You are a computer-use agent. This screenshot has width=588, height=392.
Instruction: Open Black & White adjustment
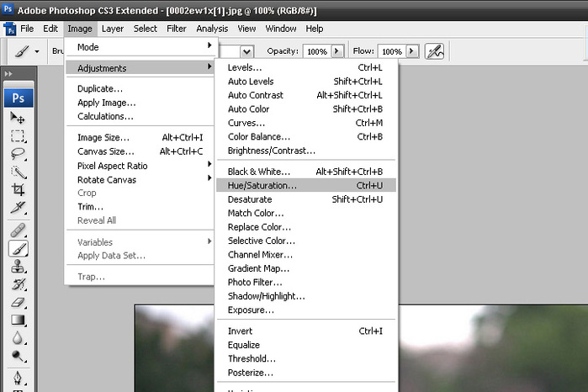coord(306,172)
